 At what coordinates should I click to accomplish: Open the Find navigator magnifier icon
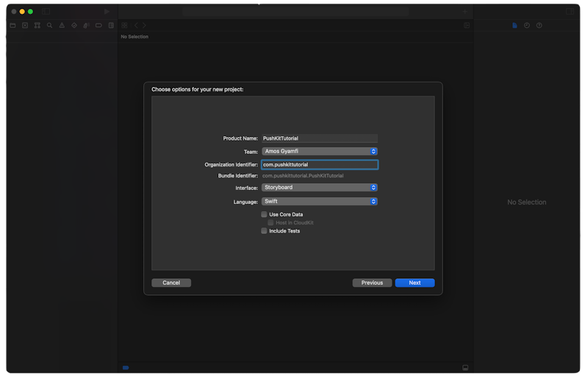pyautogui.click(x=49, y=25)
